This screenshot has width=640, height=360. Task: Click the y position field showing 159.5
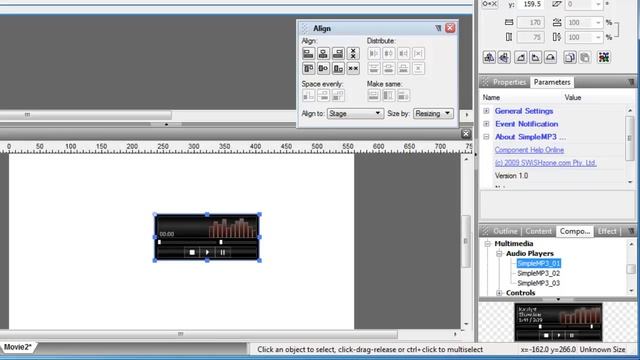pyautogui.click(x=531, y=4)
